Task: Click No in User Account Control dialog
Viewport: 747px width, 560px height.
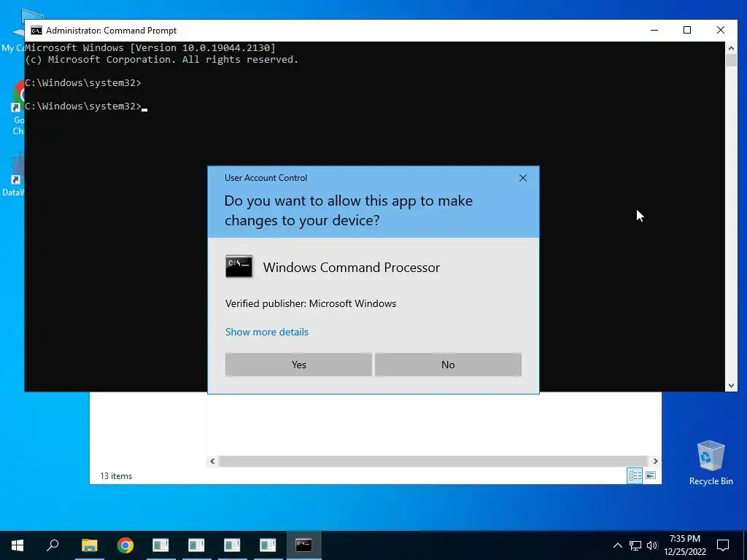Action: 448,365
